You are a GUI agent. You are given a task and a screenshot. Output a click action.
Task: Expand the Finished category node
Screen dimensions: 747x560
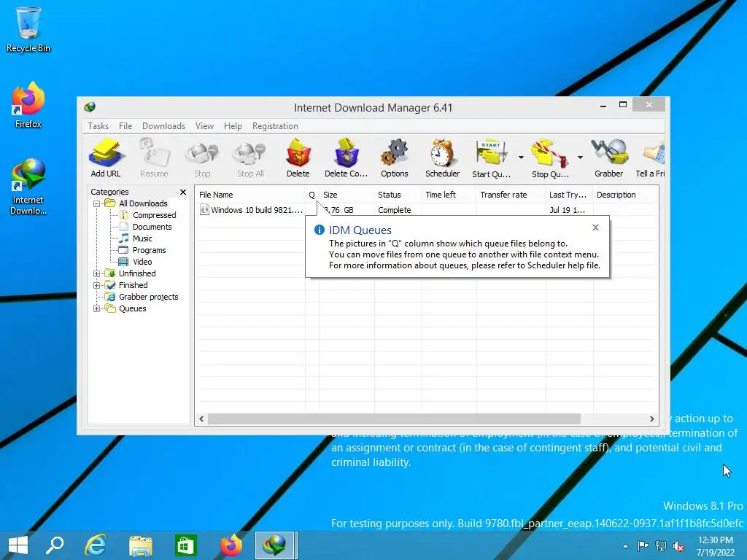[97, 285]
